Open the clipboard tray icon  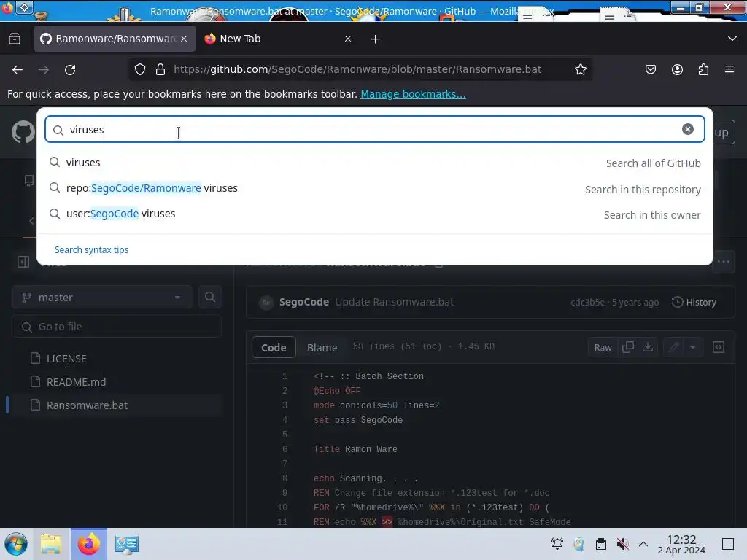(601, 544)
